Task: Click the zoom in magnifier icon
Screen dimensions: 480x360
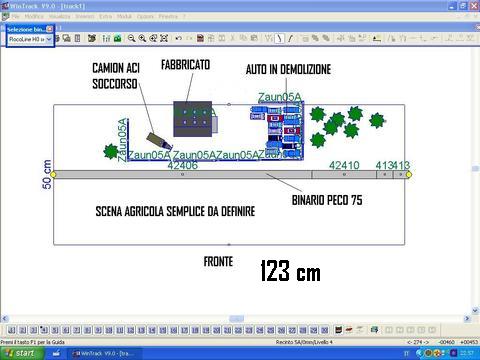Action: tap(142, 38)
